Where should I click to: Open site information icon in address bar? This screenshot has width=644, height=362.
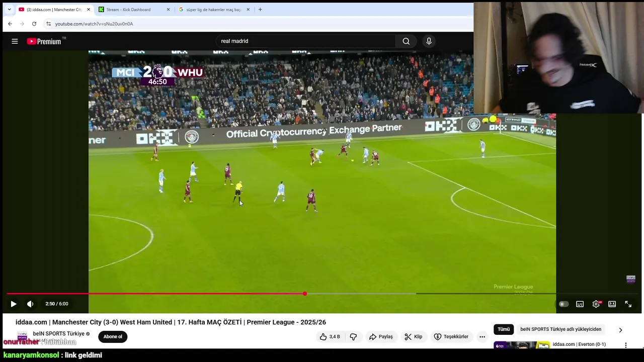click(x=48, y=24)
